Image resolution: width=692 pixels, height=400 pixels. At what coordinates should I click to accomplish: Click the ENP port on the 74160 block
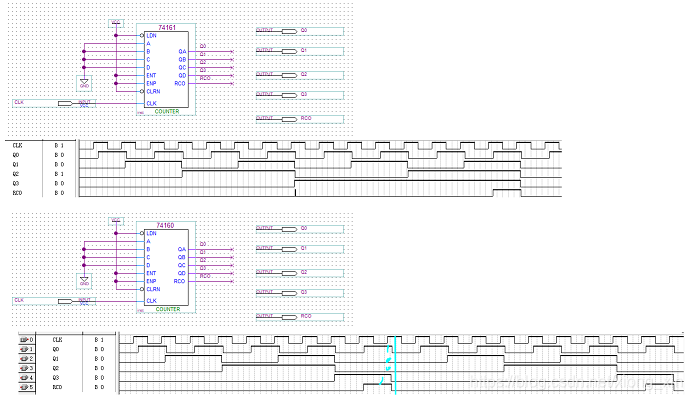[x=151, y=281]
